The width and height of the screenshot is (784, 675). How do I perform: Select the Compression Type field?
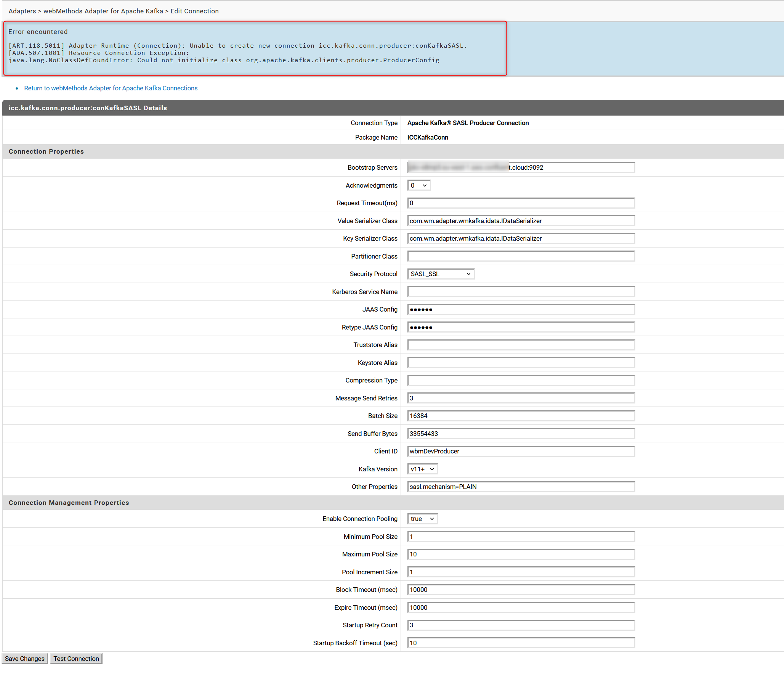click(x=521, y=380)
